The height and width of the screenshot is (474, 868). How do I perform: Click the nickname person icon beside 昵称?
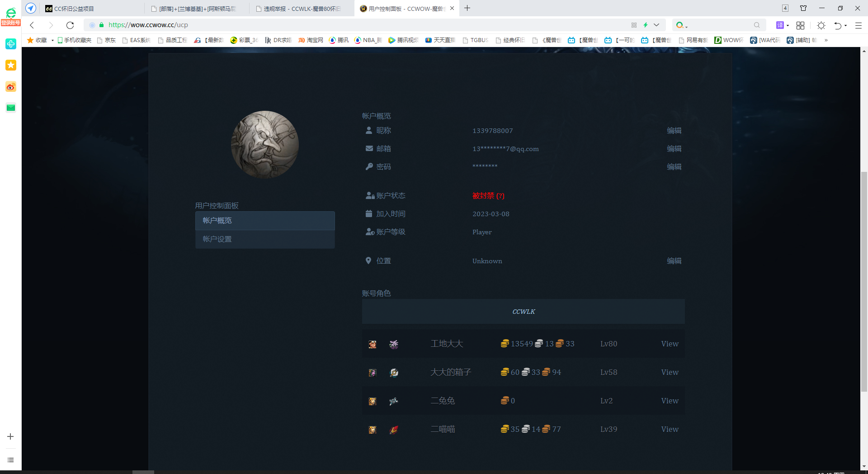pos(368,130)
